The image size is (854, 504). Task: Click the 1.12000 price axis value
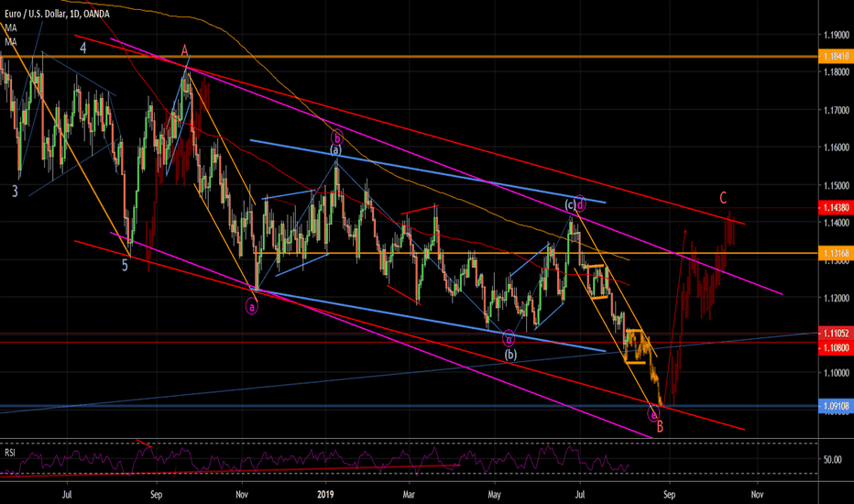tap(837, 298)
